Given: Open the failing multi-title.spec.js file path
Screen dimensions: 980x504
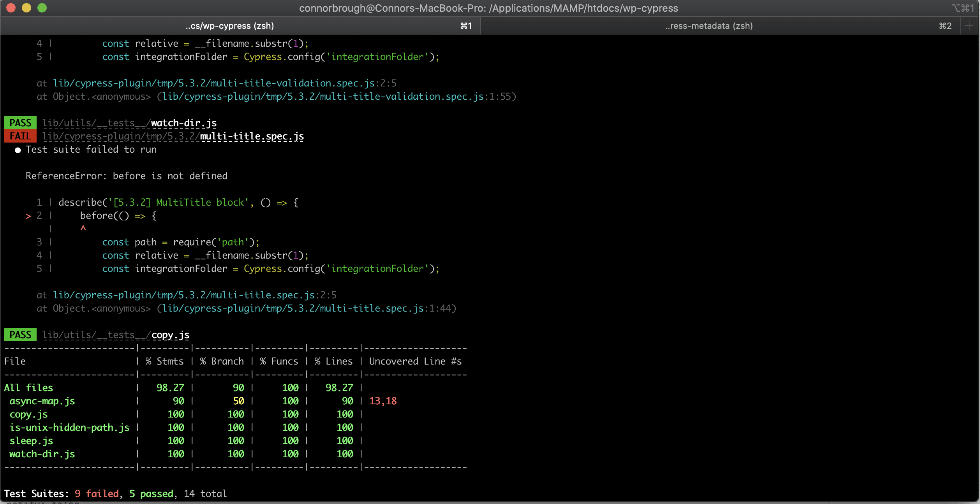Looking at the screenshot, I should [x=173, y=136].
